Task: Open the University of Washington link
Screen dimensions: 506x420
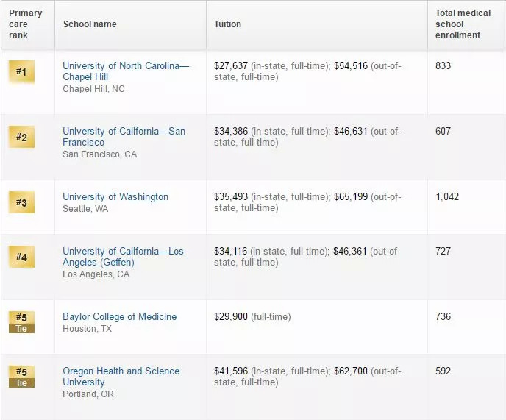Action: click(115, 196)
